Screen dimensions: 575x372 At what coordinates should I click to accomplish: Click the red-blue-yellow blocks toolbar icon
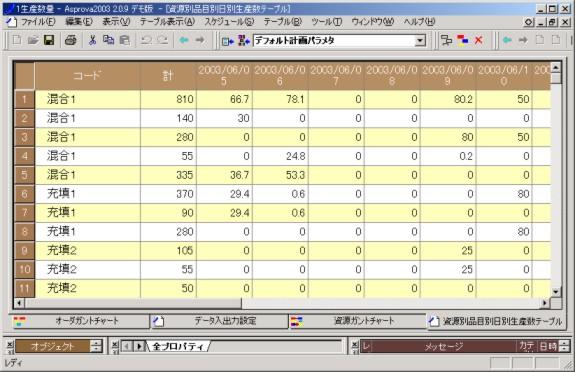pos(462,40)
